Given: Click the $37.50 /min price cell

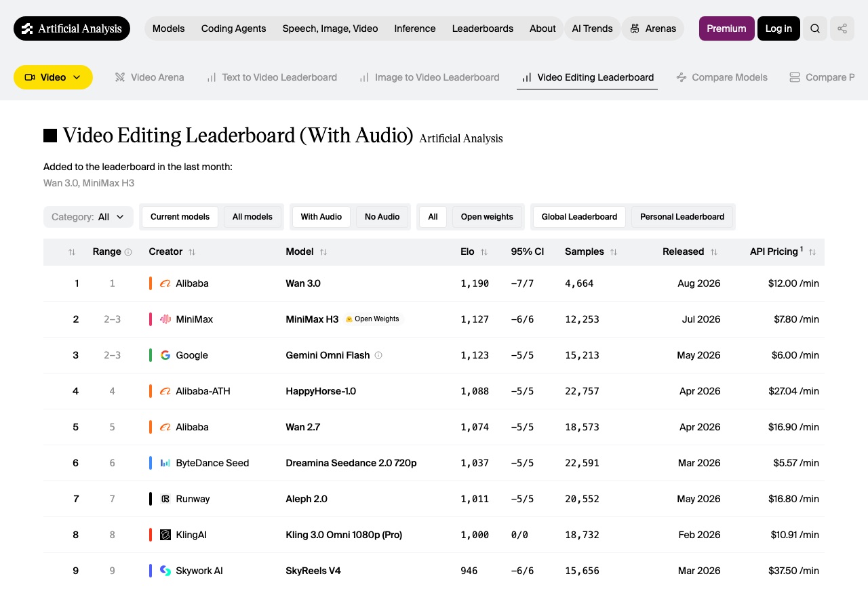Looking at the screenshot, I should (793, 571).
